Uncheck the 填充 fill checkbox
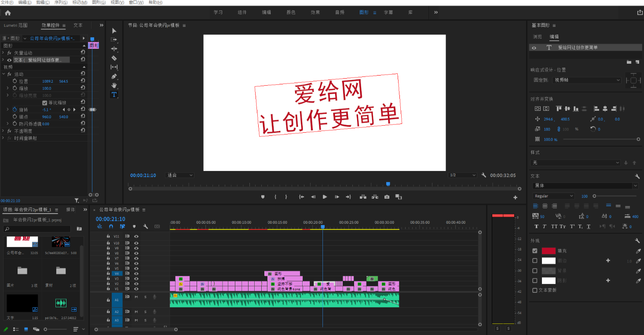Screen dimensions: 644x335 point(535,251)
